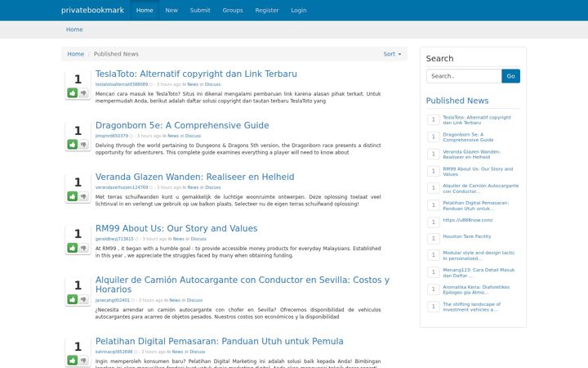Open Veranda Glazen Wanden article title
The width and height of the screenshot is (588, 368).
[x=194, y=177]
